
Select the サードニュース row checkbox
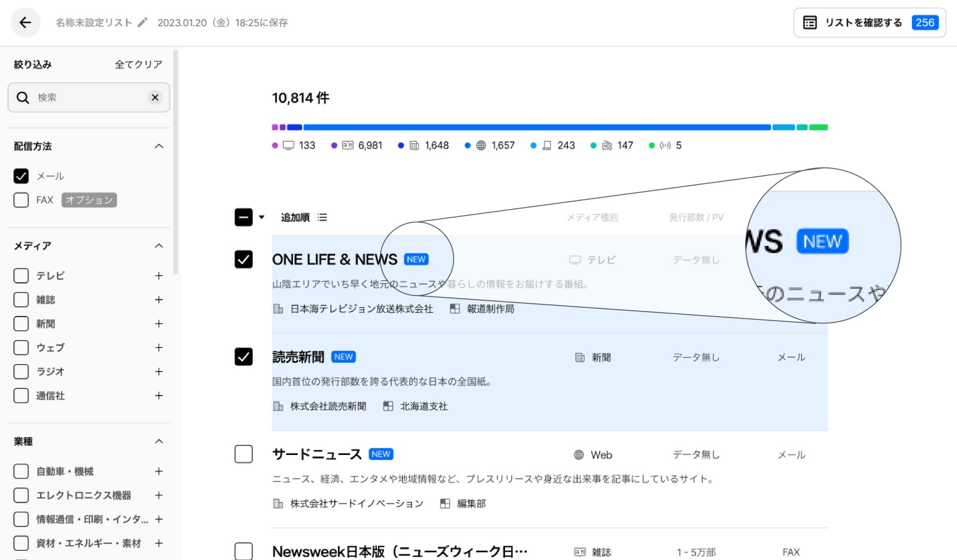(x=243, y=454)
